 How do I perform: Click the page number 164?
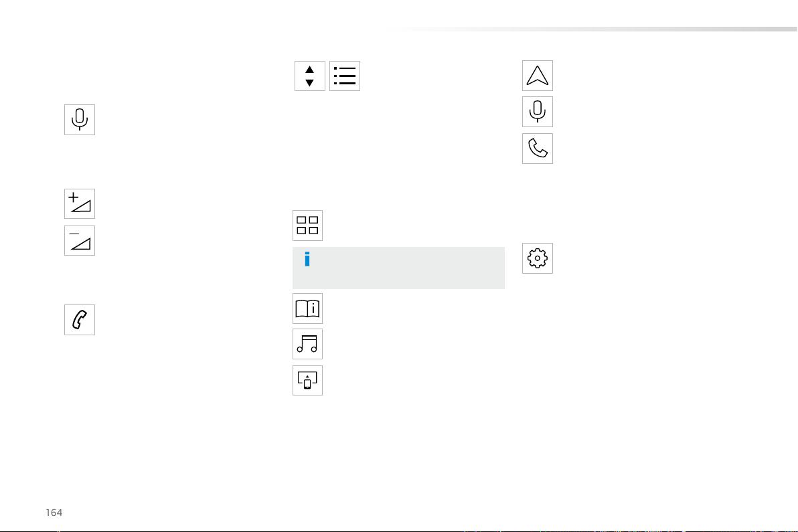(54, 513)
